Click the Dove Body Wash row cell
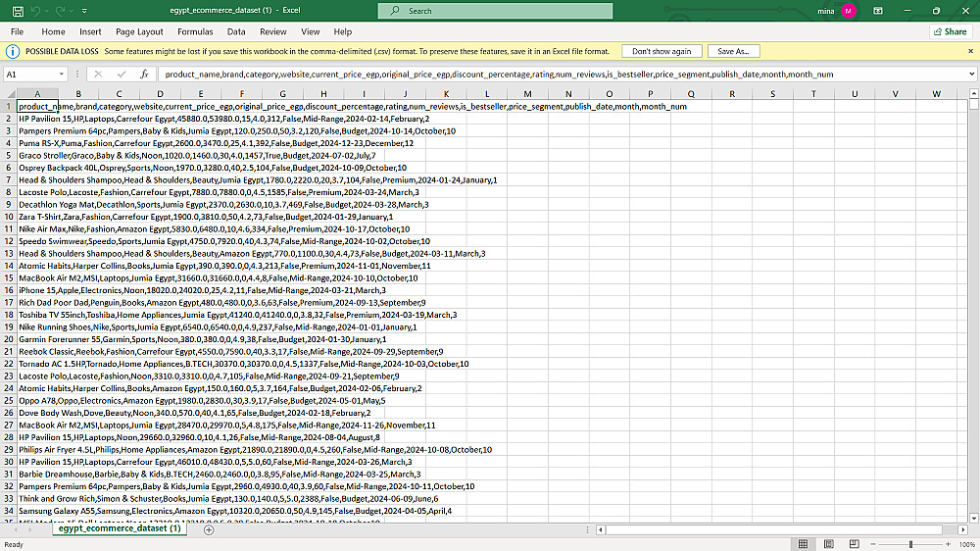The height and width of the screenshot is (551, 980). (x=37, y=413)
